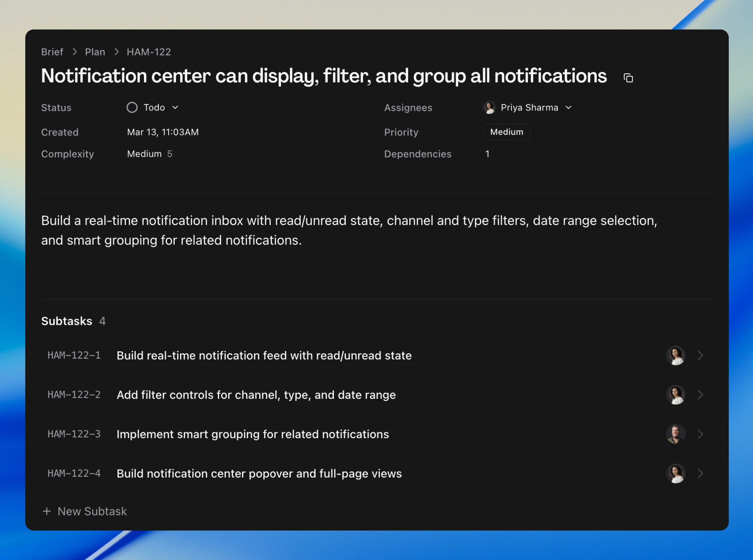Open subtask HAM-122-3 via its chevron
Screen dimensions: 753x560
(x=700, y=434)
